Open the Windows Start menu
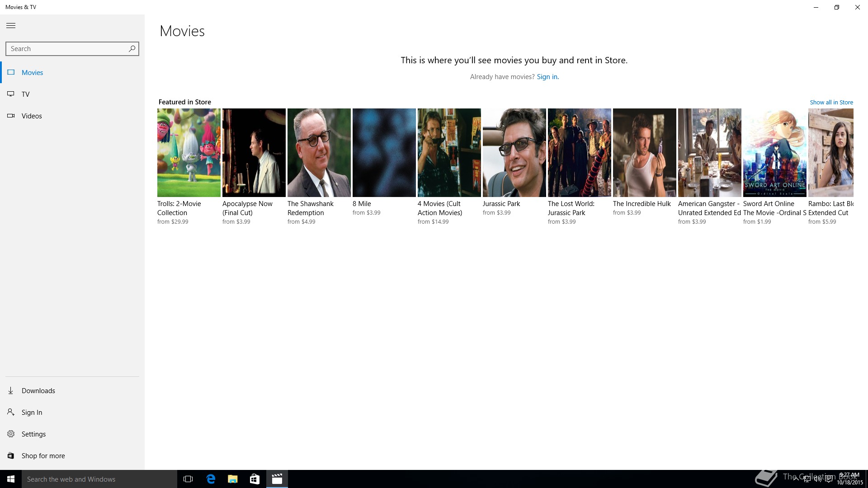Screen dimensions: 868x488 (x=11, y=479)
